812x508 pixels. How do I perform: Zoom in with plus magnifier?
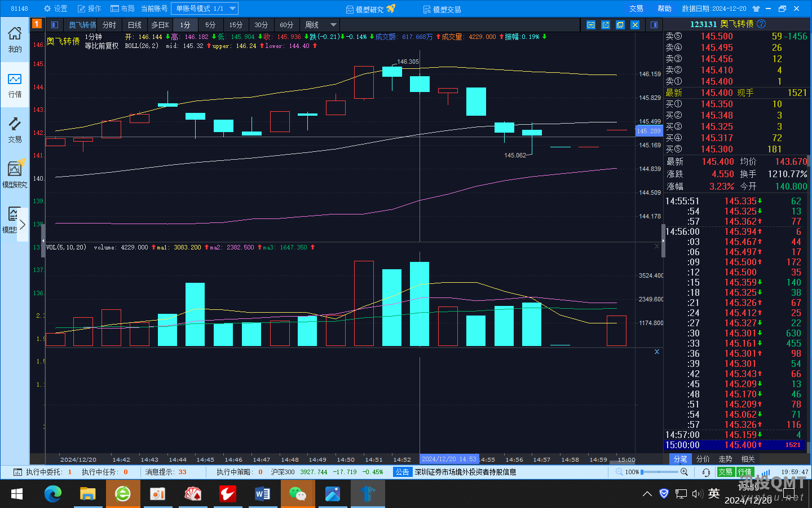[x=684, y=472]
